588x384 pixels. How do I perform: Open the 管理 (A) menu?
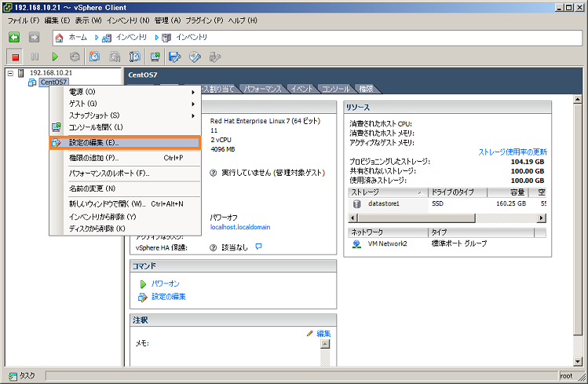(x=167, y=20)
